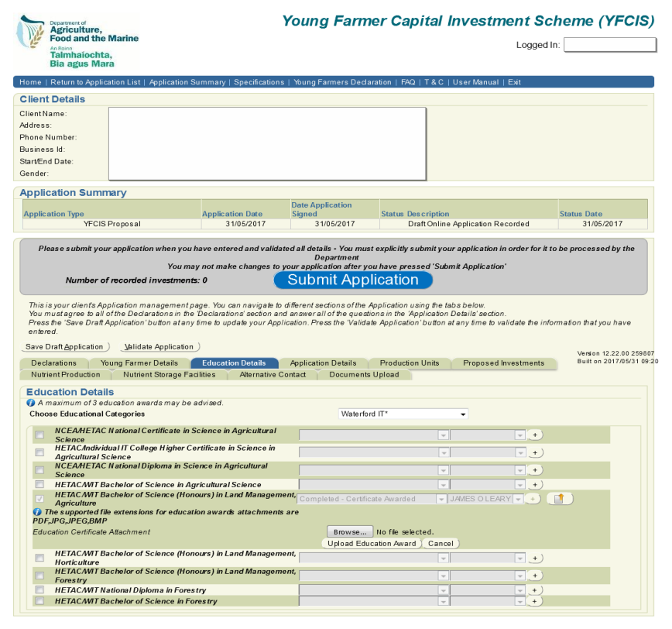This screenshot has height=629, width=672.
Task: Click the Logged In field
Action: click(x=610, y=45)
